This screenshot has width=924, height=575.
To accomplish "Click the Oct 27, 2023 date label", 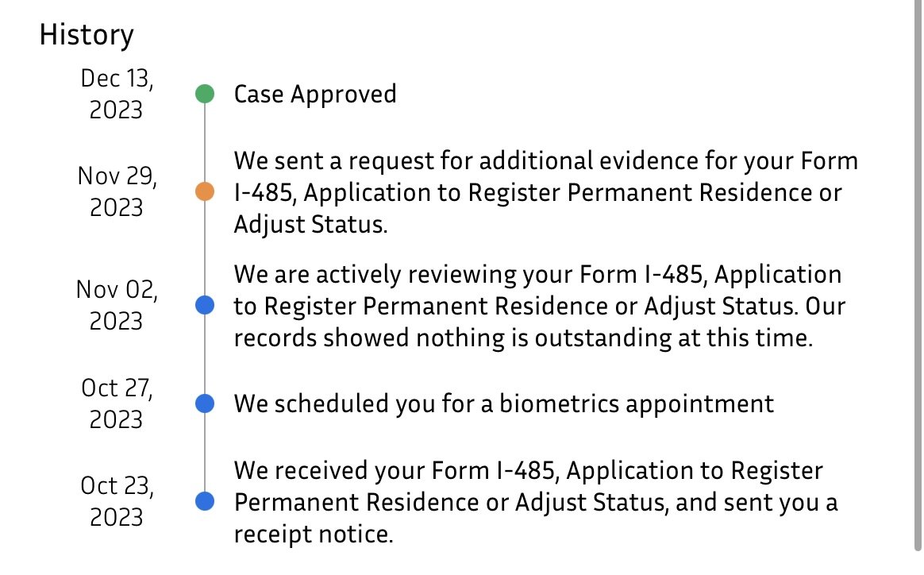I will coord(116,403).
